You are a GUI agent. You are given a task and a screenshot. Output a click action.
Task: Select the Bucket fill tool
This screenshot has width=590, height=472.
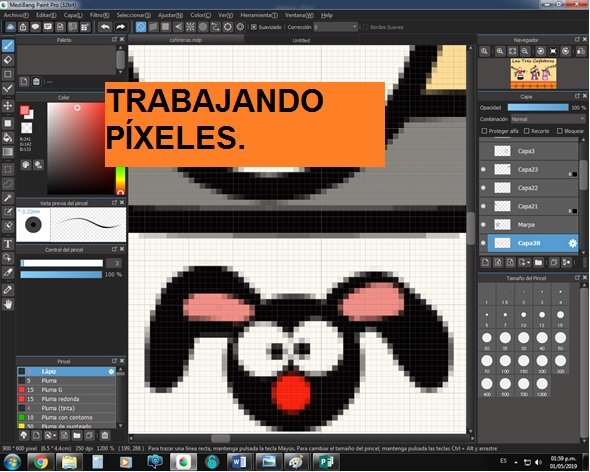pyautogui.click(x=8, y=137)
